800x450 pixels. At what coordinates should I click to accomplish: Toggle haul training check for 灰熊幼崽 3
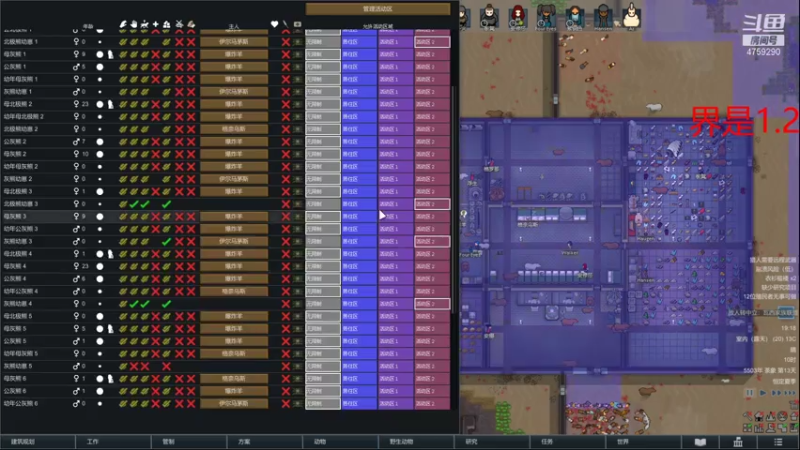point(166,241)
